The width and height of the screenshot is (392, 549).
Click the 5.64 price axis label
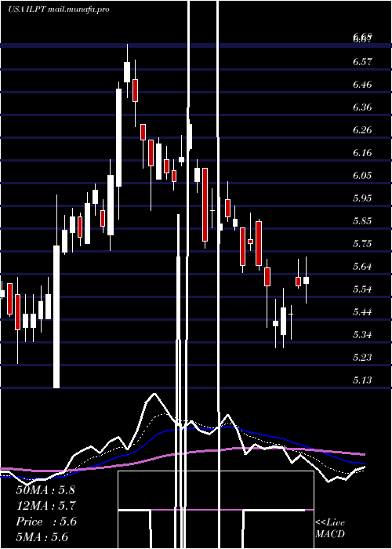(x=362, y=267)
